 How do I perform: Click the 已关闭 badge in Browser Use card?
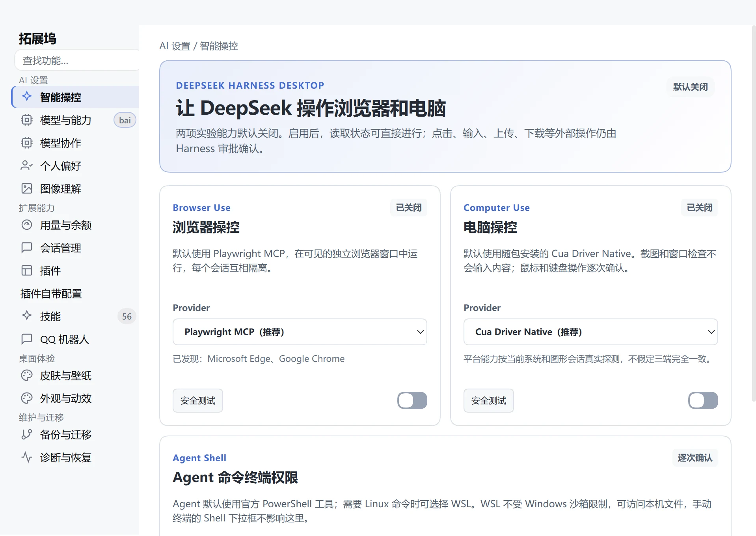[409, 208]
